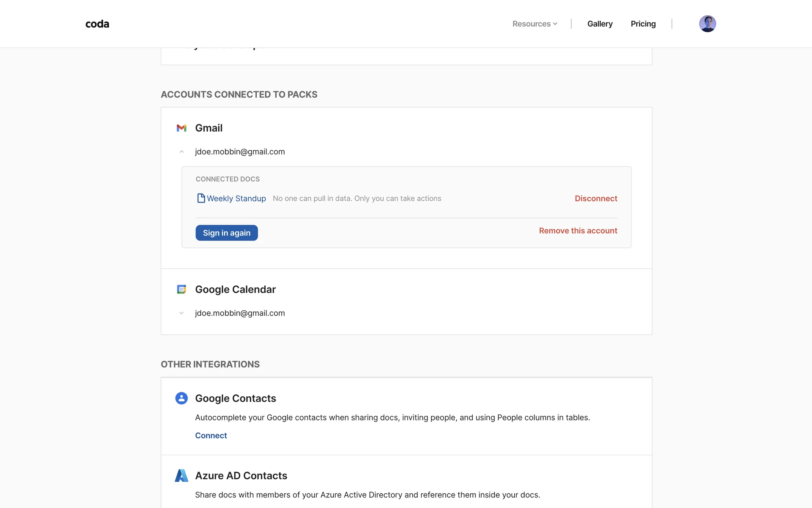Disconnect the Weekly Standup doc
The height and width of the screenshot is (508, 812).
click(595, 199)
